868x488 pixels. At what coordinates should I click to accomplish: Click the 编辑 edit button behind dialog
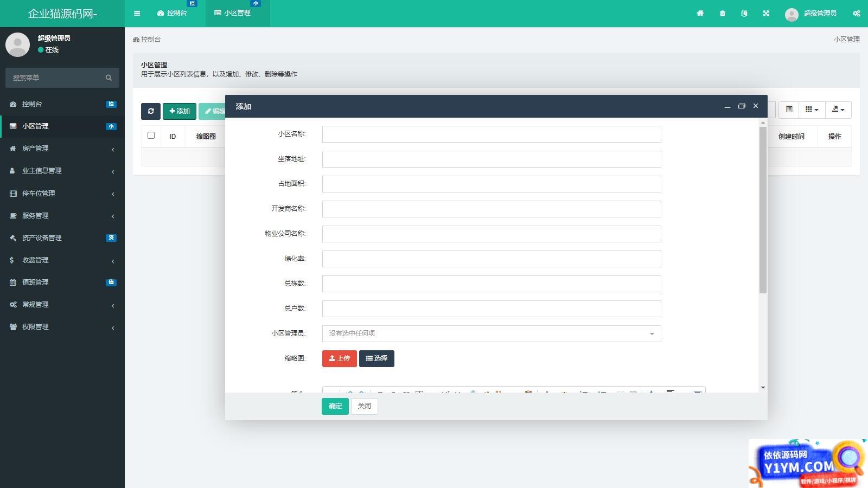[212, 111]
